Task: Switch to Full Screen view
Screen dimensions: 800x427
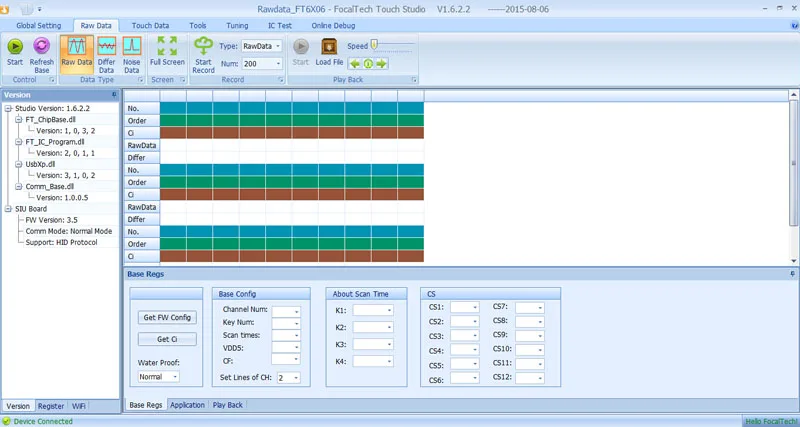Action: coord(167,46)
